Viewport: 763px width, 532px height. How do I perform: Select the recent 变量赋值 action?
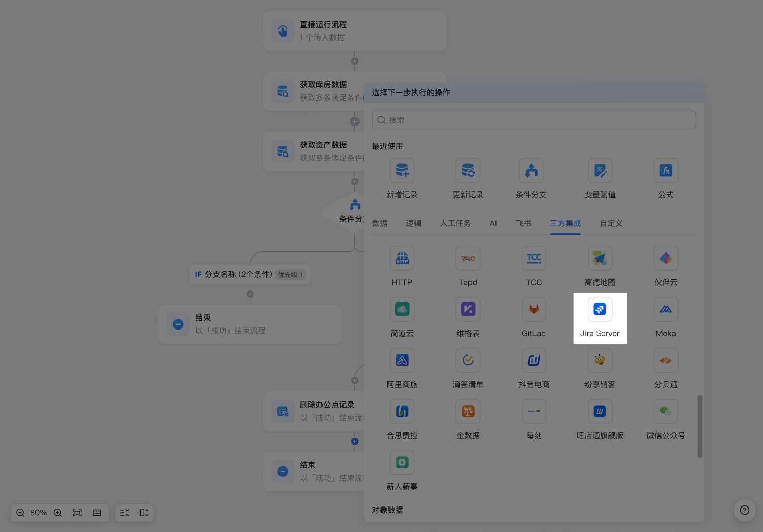[x=600, y=179]
